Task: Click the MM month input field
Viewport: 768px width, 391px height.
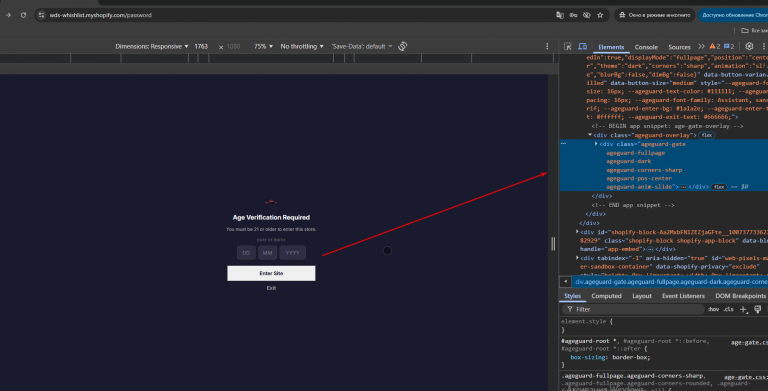Action: tap(267, 253)
